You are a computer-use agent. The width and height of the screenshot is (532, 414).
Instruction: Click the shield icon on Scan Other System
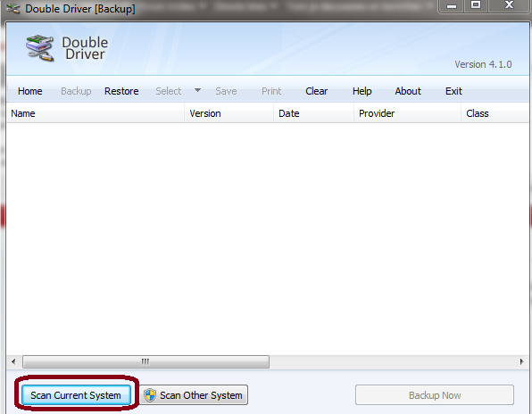tap(150, 395)
